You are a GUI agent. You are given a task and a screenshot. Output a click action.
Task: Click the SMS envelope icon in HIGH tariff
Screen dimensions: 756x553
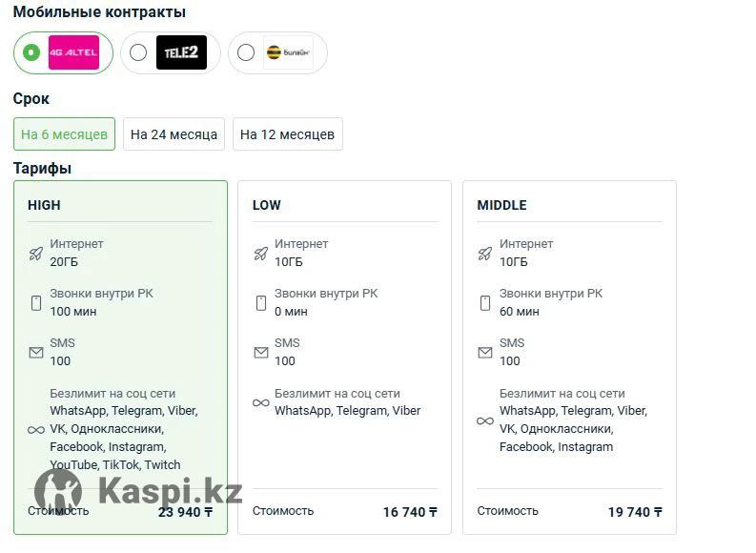36,353
